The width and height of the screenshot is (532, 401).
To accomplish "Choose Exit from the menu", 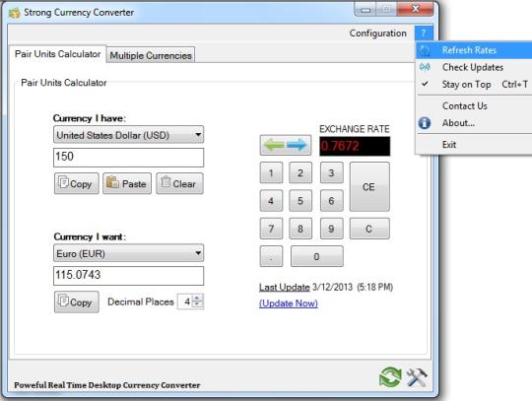I will [x=475, y=145].
